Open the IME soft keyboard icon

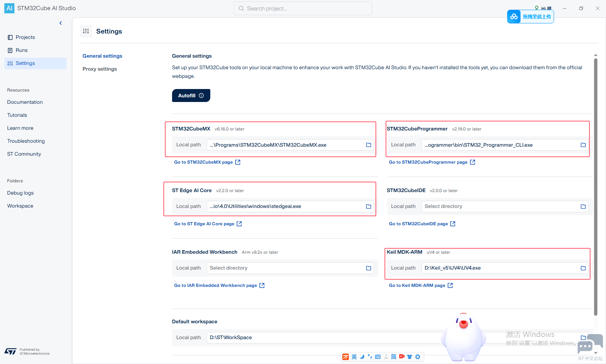(378, 357)
